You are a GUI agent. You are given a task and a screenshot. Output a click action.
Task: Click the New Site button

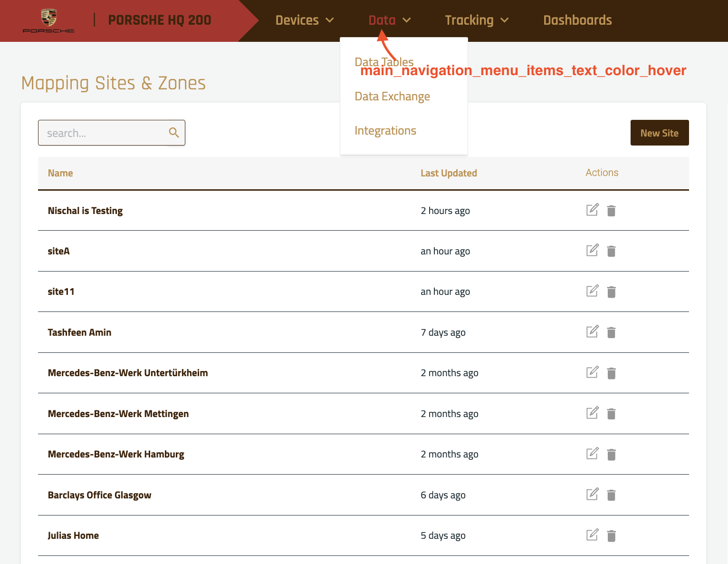pyautogui.click(x=659, y=133)
